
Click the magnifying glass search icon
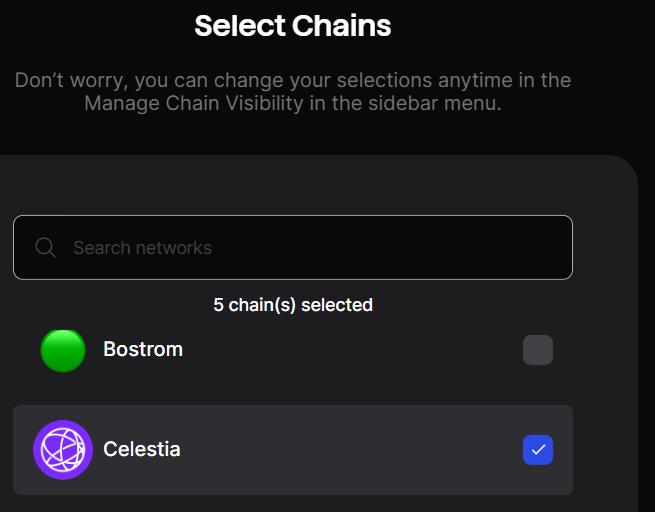pyautogui.click(x=45, y=247)
